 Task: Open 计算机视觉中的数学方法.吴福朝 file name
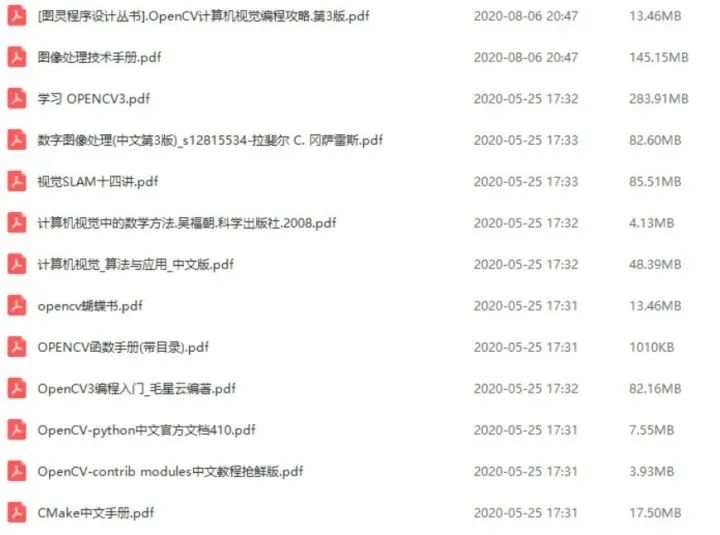click(x=186, y=223)
